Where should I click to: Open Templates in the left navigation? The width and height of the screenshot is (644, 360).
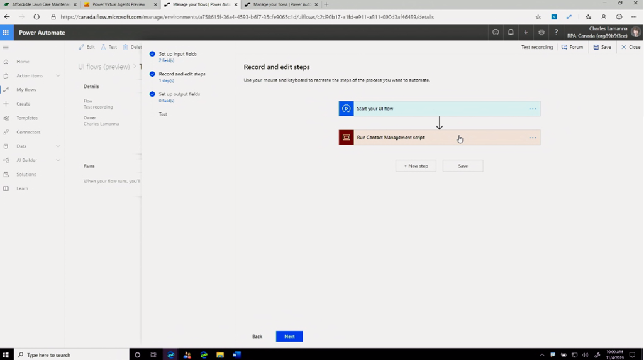[27, 118]
